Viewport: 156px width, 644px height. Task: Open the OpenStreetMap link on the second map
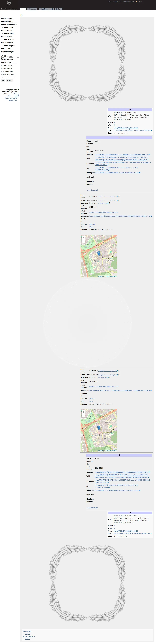tap(111, 451)
